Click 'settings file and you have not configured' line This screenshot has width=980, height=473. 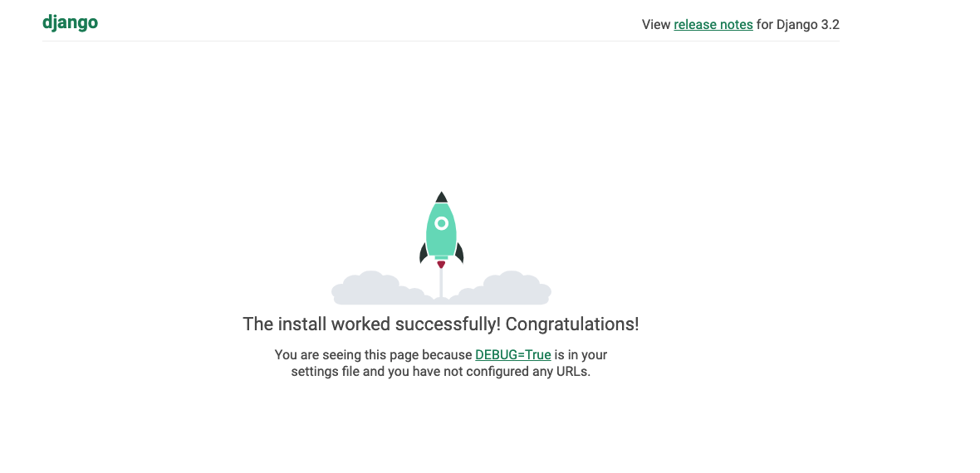coord(441,372)
